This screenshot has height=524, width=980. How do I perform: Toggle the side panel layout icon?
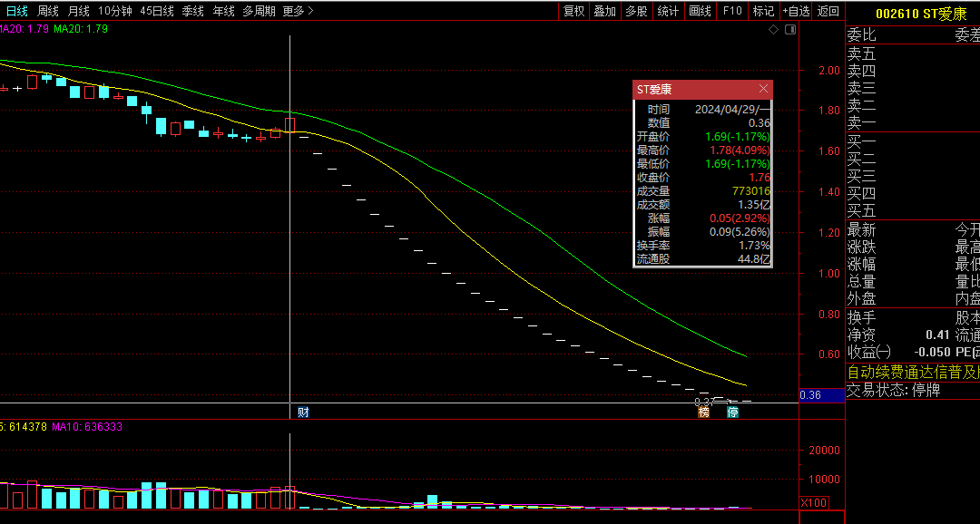tap(789, 29)
